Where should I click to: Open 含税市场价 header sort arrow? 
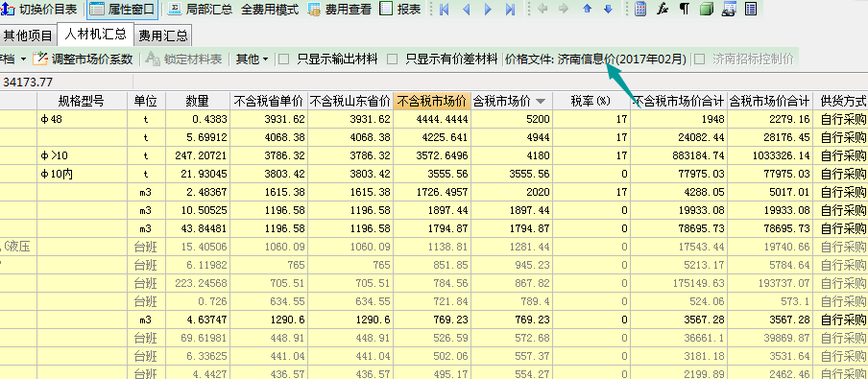tap(541, 102)
